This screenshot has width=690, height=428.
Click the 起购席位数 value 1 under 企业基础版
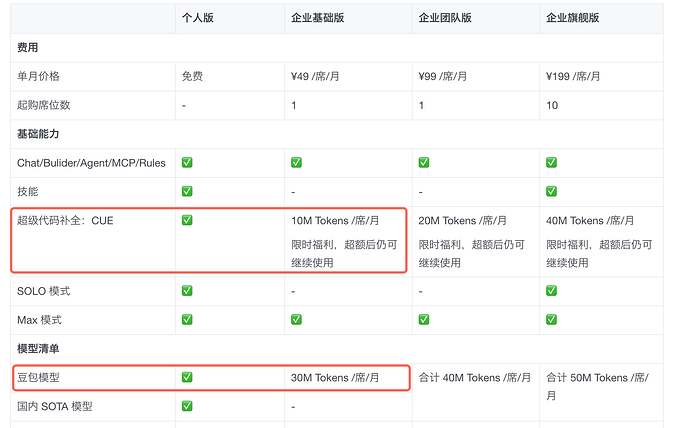[x=294, y=105]
